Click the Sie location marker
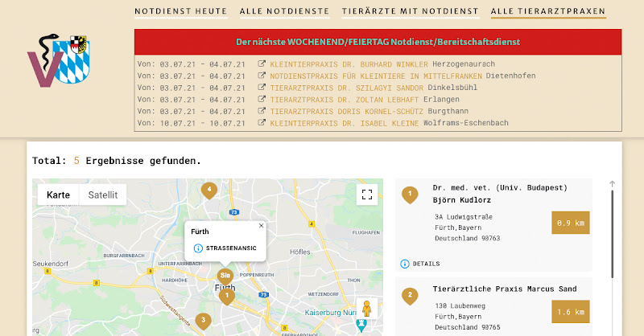 coord(225,276)
